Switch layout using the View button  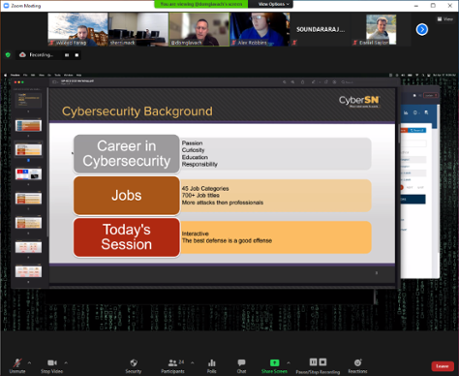coord(445,19)
